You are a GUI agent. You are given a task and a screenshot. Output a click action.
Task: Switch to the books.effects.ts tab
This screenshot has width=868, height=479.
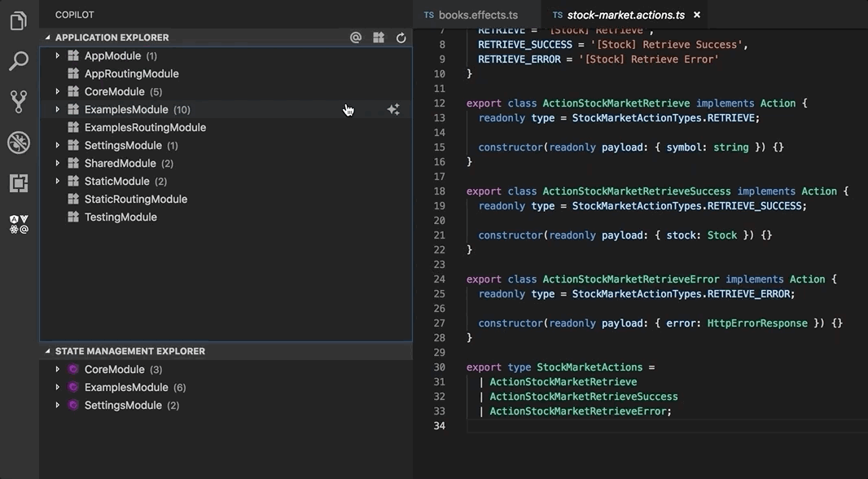click(x=477, y=15)
